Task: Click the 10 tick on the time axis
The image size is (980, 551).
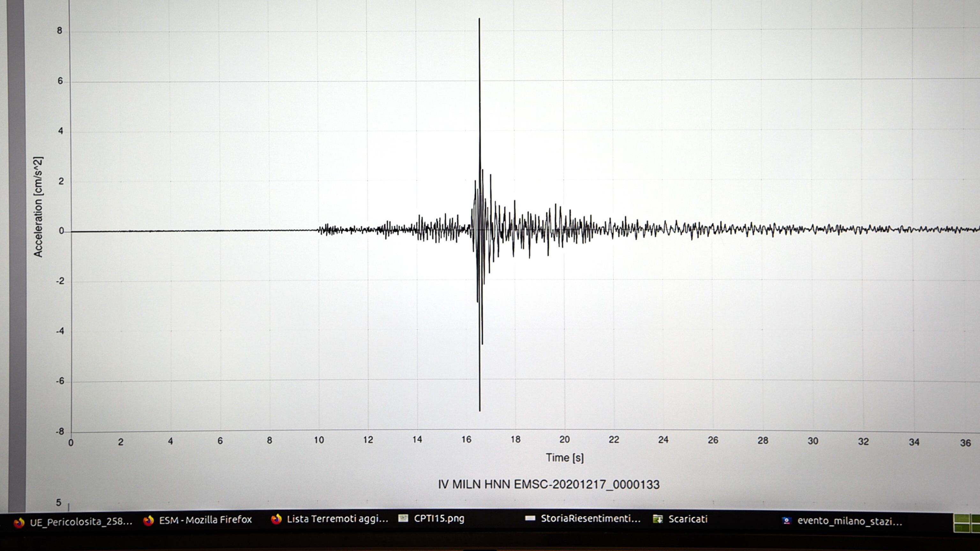Action: coord(319,440)
